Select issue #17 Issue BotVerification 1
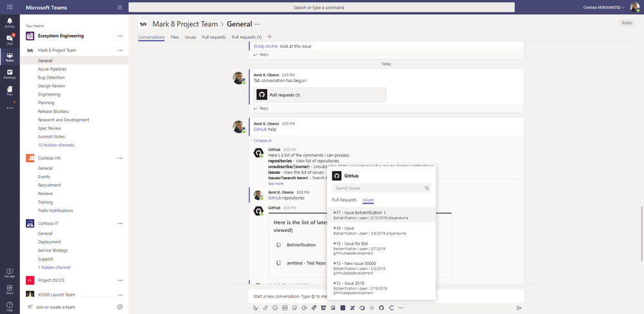The height and width of the screenshot is (314, 644). 381,215
